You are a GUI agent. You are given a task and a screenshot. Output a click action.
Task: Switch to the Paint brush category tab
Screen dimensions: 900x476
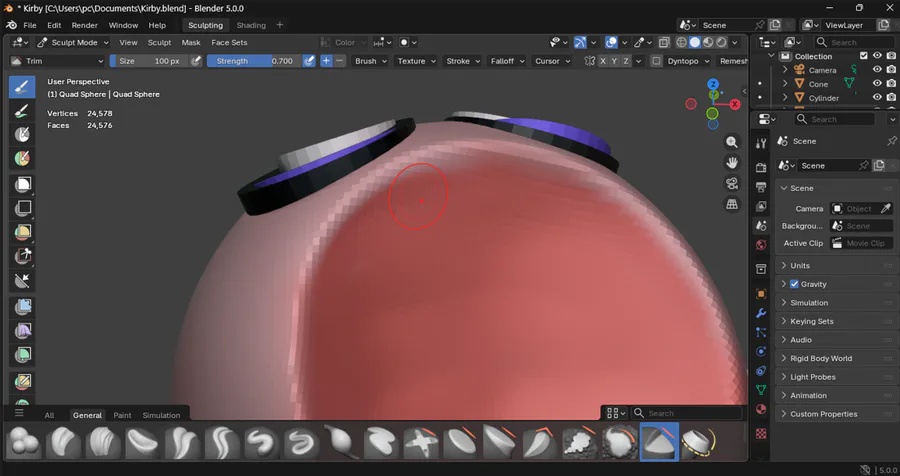point(122,415)
